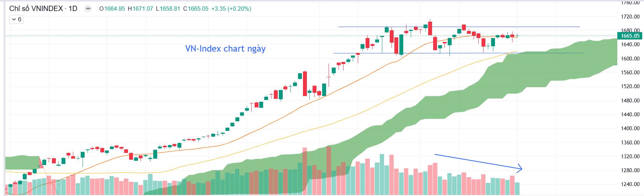644x196 pixels.
Task: Click the gray market status pill icon
Action: coord(89,9)
